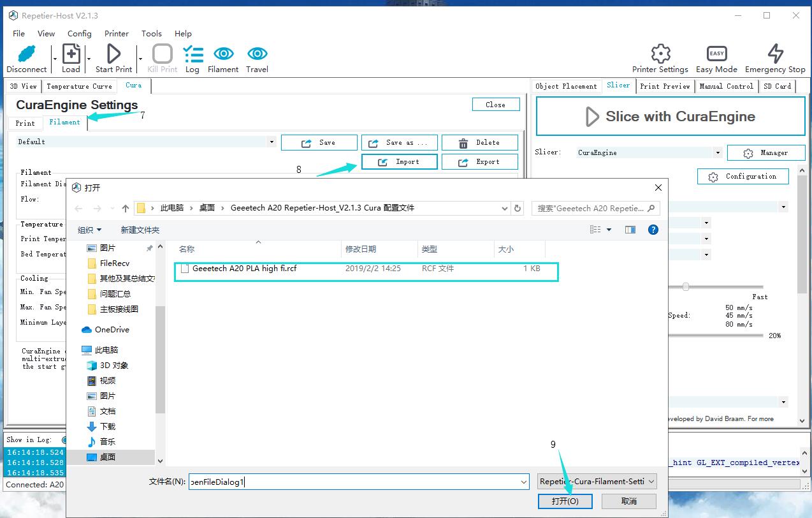Screen dimensions: 812x518
Task: Refresh the file dialog folder
Action: (x=518, y=208)
